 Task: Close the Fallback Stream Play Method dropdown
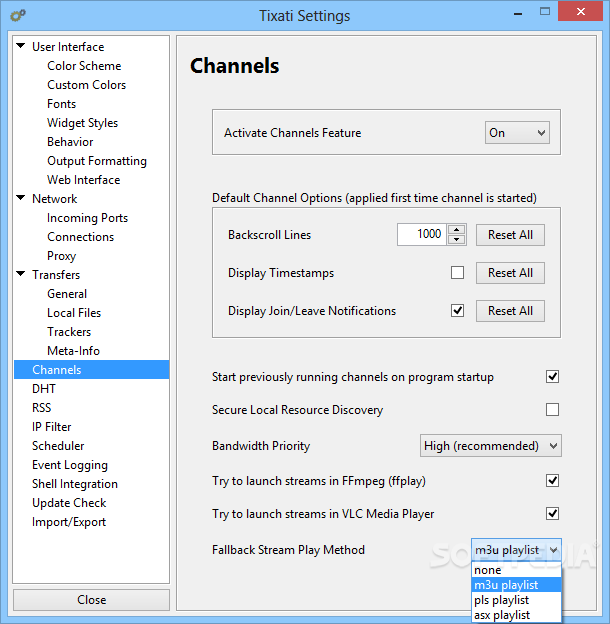[516, 550]
